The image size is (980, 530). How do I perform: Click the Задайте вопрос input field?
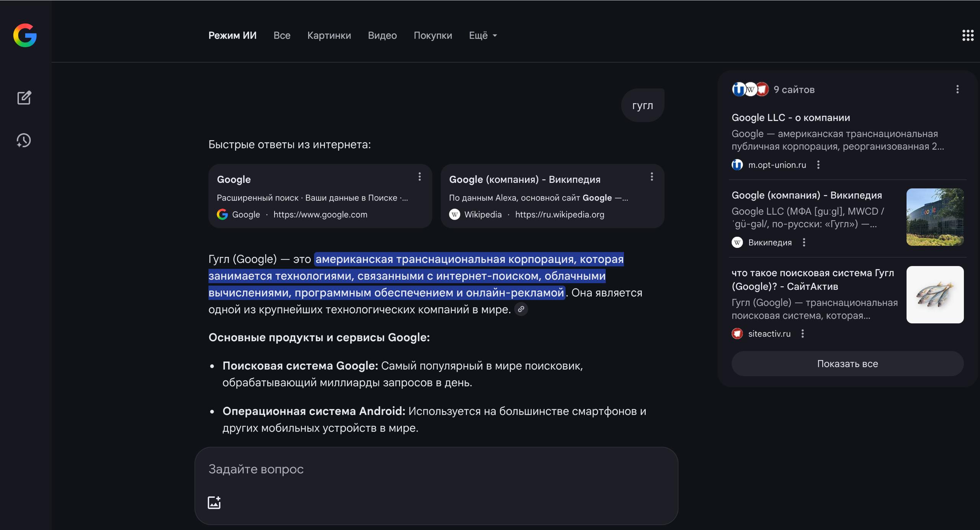point(436,469)
